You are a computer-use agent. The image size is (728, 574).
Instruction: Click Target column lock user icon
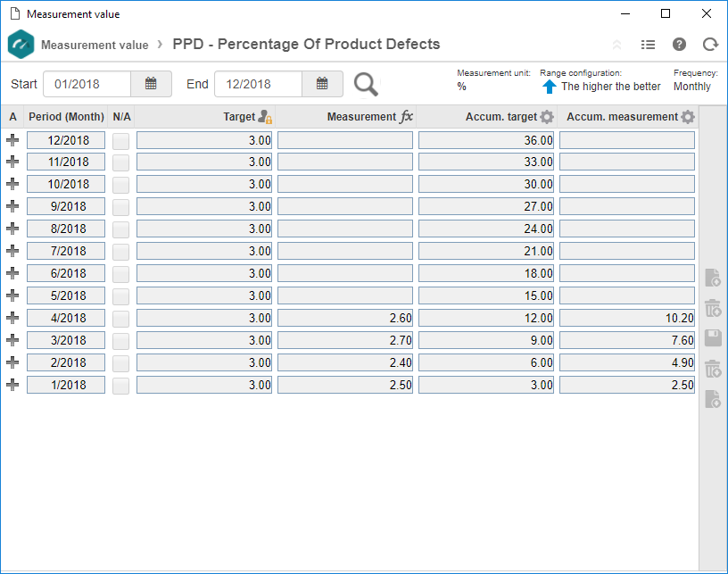coord(265,117)
